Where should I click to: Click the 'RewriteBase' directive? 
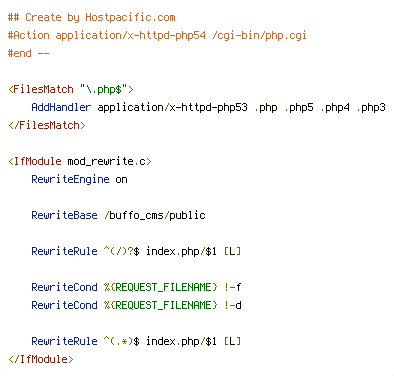coord(64,215)
